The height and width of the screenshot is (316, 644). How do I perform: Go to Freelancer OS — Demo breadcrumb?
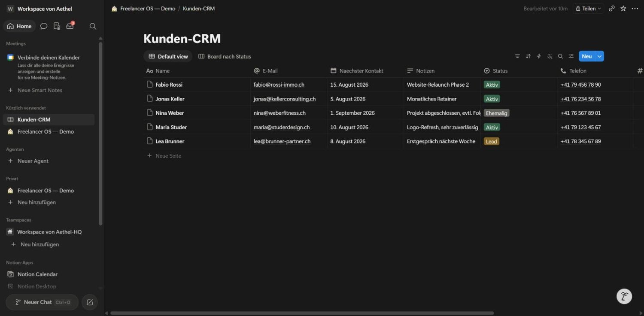[143, 9]
